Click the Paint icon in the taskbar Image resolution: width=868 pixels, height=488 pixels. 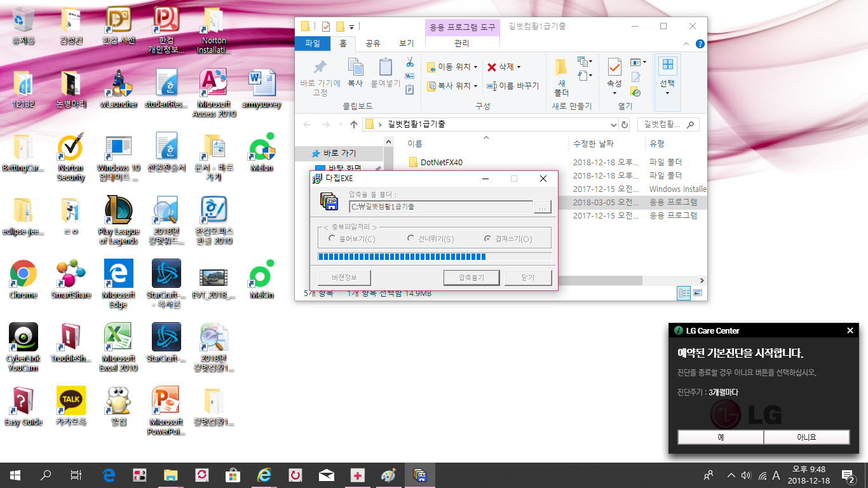pyautogui.click(x=388, y=475)
